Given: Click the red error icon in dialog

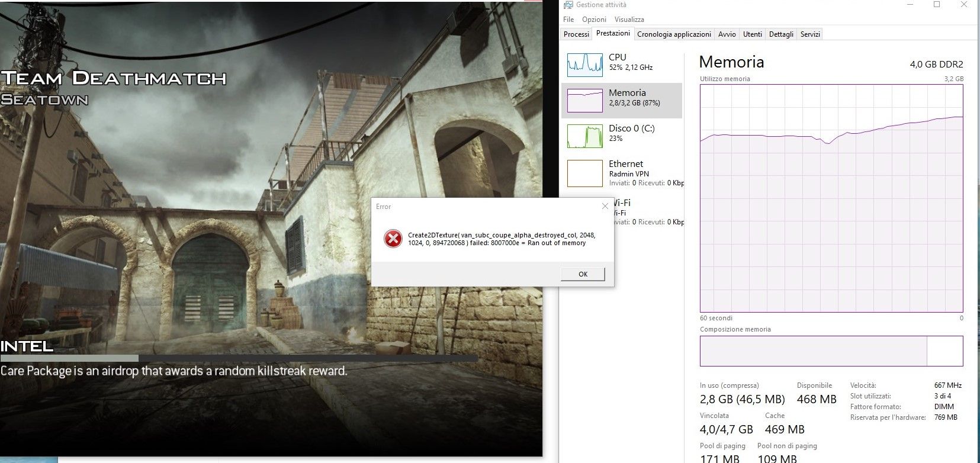Looking at the screenshot, I should pos(393,239).
